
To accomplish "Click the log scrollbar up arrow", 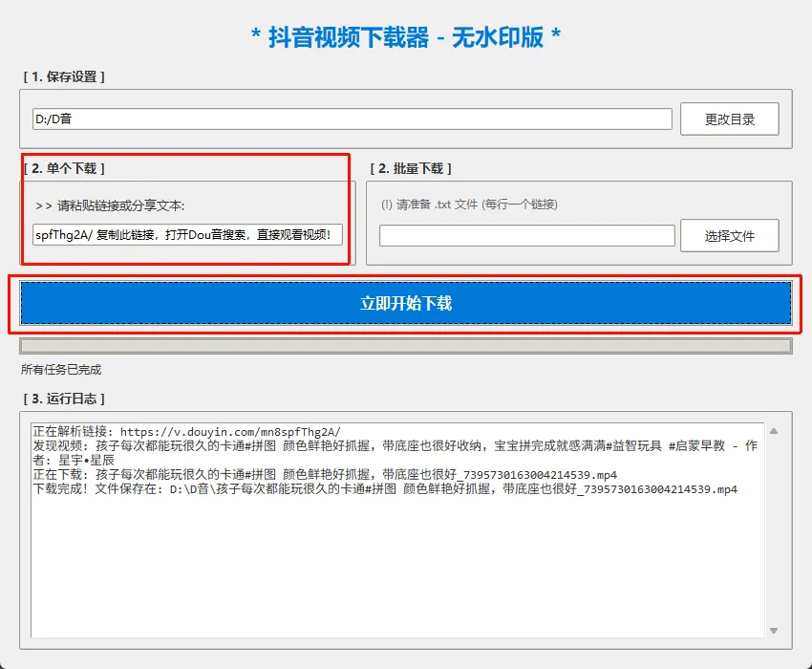I will click(774, 431).
